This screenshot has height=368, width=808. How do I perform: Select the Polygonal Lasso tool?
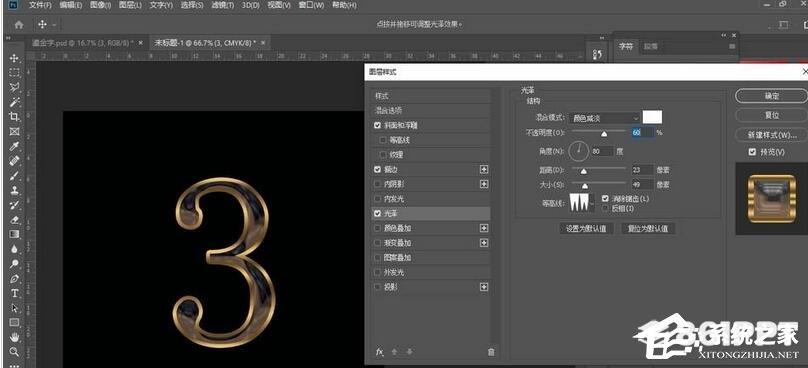pyautogui.click(x=14, y=87)
